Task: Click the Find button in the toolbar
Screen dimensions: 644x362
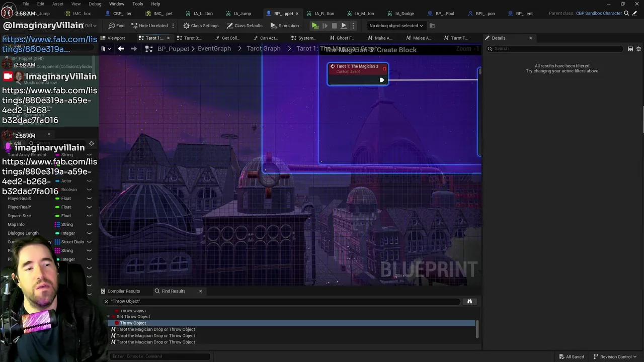Action: point(116,26)
